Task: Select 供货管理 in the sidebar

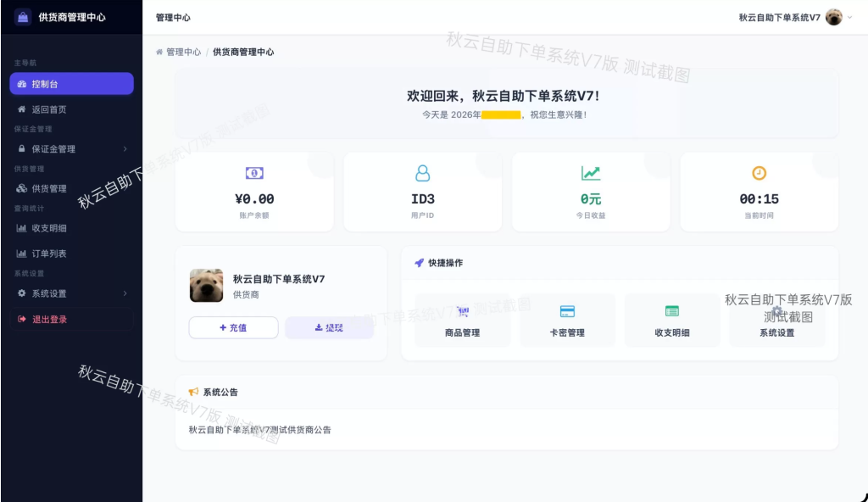Action: point(71,188)
